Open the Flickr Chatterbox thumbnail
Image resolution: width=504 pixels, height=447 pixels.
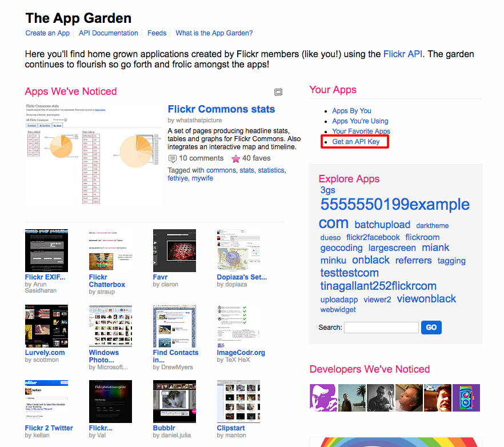pos(111,250)
